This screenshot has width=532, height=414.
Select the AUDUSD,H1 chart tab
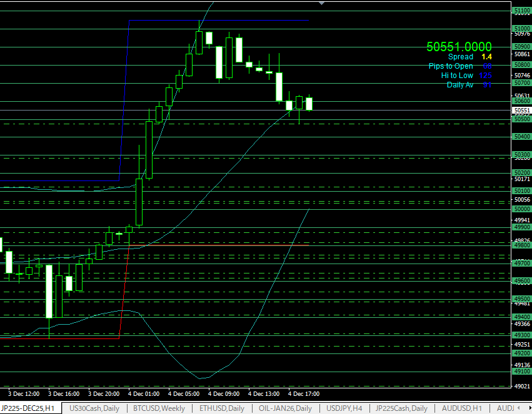(460, 408)
